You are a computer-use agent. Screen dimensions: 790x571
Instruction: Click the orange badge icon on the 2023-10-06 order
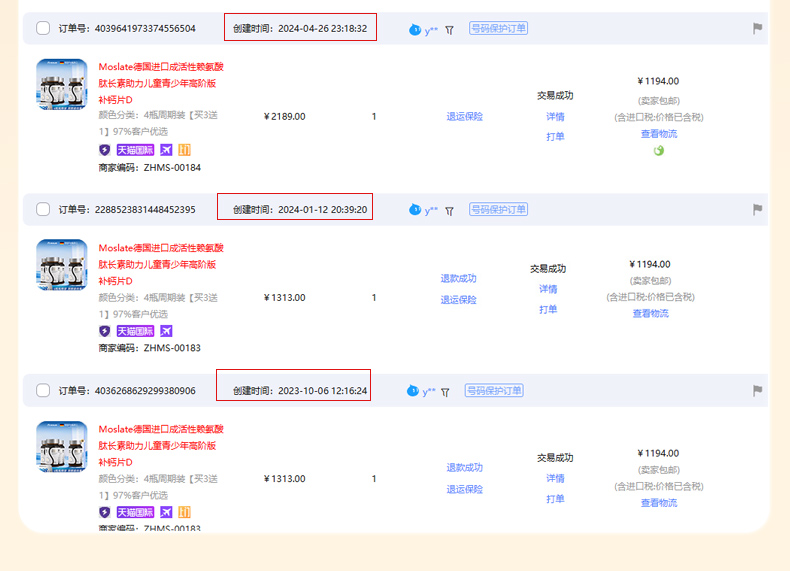click(x=184, y=512)
